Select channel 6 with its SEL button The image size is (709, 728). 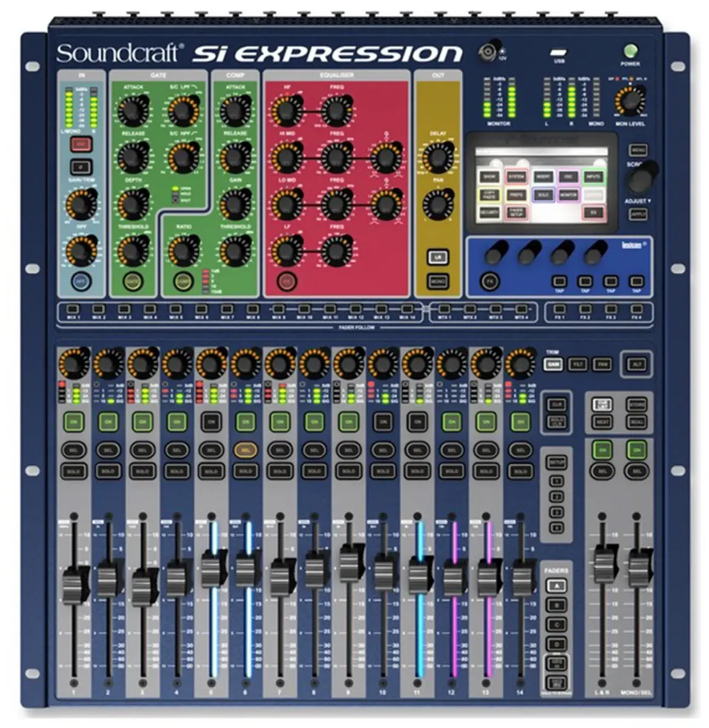pos(246,451)
